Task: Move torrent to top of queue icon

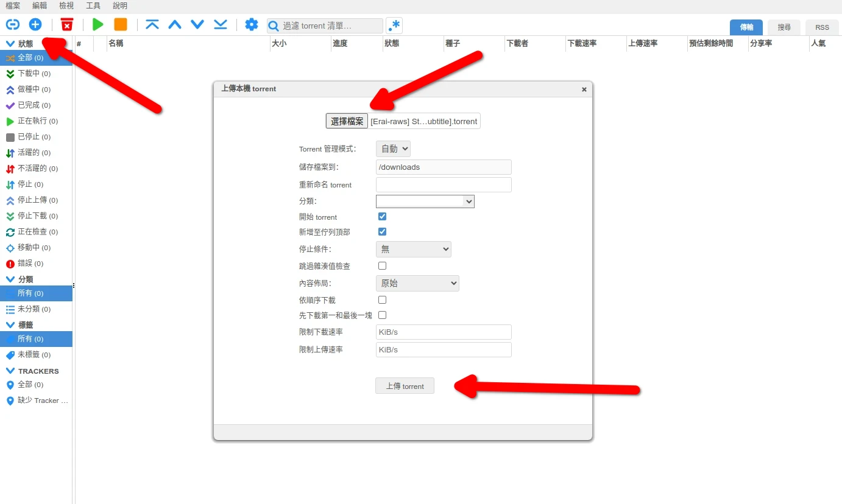Action: coord(152,24)
